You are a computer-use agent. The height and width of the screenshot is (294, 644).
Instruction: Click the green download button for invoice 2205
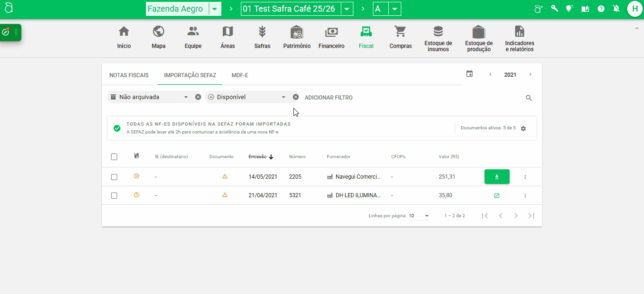(497, 177)
